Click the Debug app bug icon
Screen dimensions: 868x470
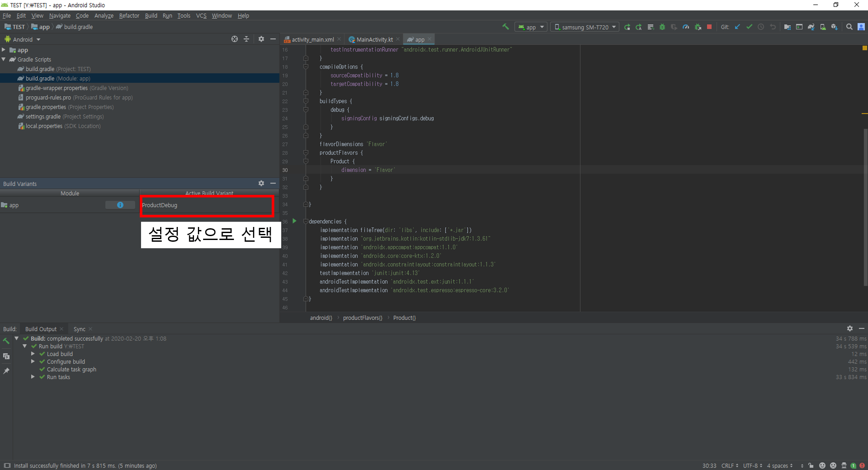(x=662, y=27)
